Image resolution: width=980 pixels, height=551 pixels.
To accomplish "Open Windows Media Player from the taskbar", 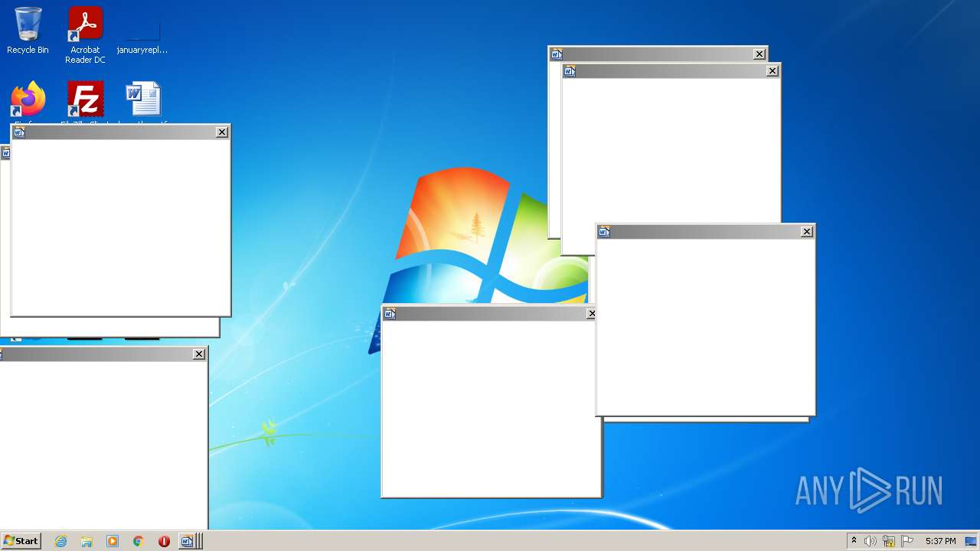I will point(113,541).
